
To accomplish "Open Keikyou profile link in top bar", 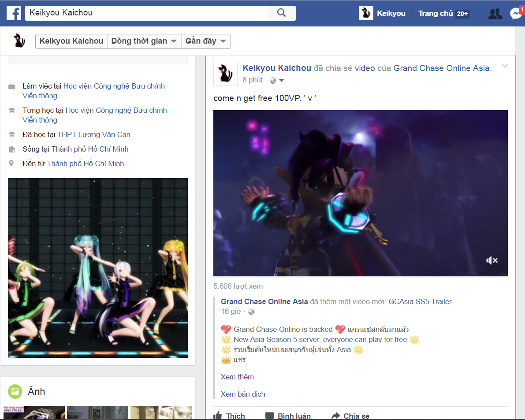I will coord(391,13).
